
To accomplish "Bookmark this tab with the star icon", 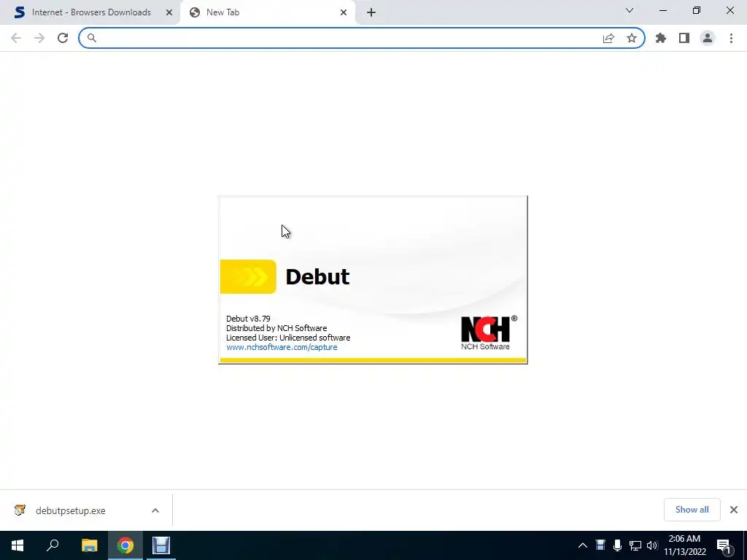I will click(632, 38).
